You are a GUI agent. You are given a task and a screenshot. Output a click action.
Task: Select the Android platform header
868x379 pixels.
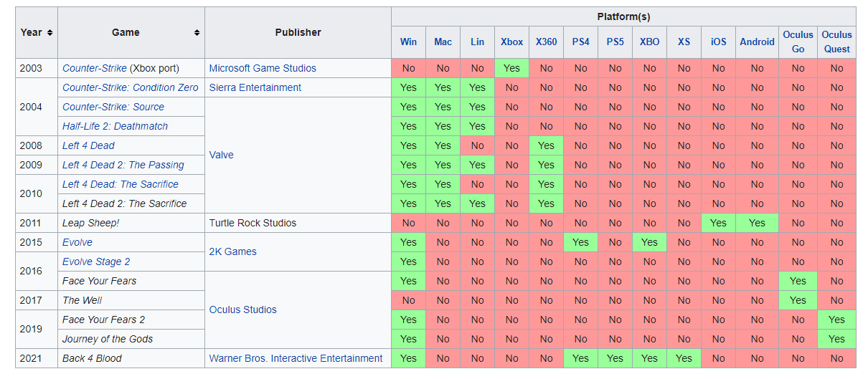coord(757,42)
